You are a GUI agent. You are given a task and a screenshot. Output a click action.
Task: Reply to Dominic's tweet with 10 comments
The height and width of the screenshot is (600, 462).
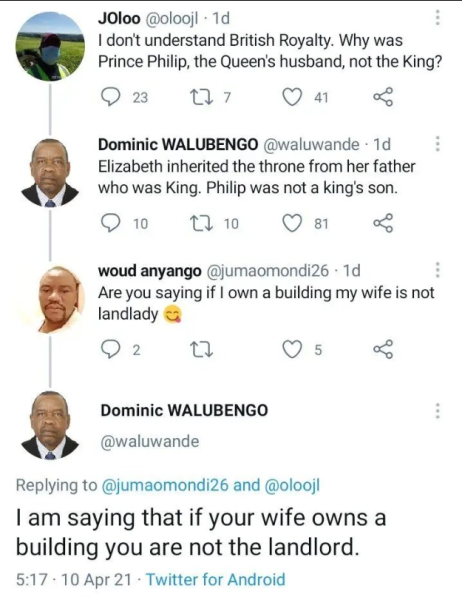click(111, 223)
